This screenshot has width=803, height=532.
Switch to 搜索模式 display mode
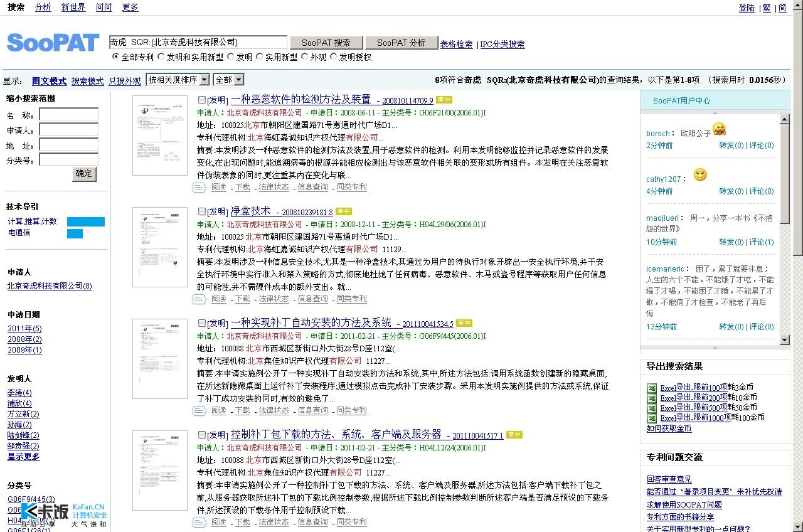tap(87, 81)
